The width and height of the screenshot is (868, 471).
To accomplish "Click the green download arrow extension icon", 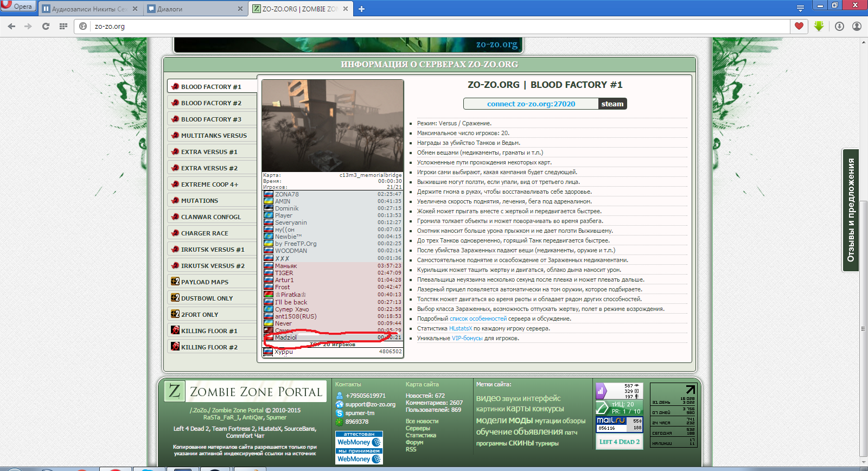I will (819, 26).
